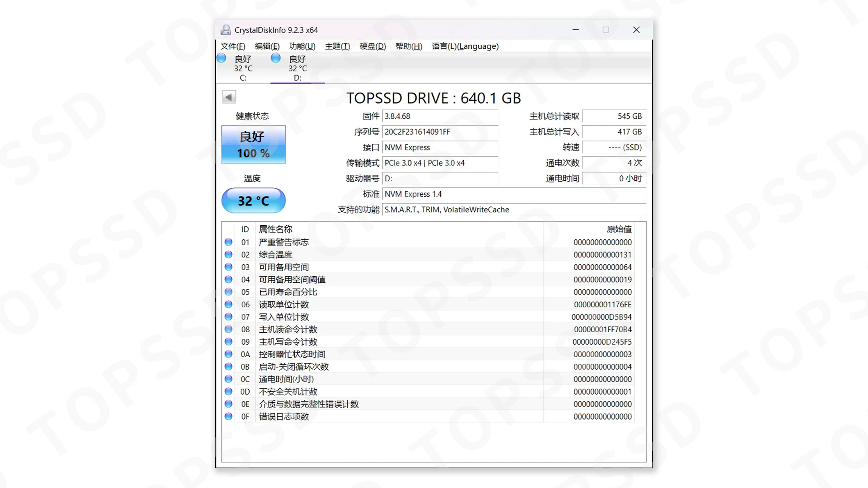
Task: Select attribute name 综合温度
Action: click(276, 255)
